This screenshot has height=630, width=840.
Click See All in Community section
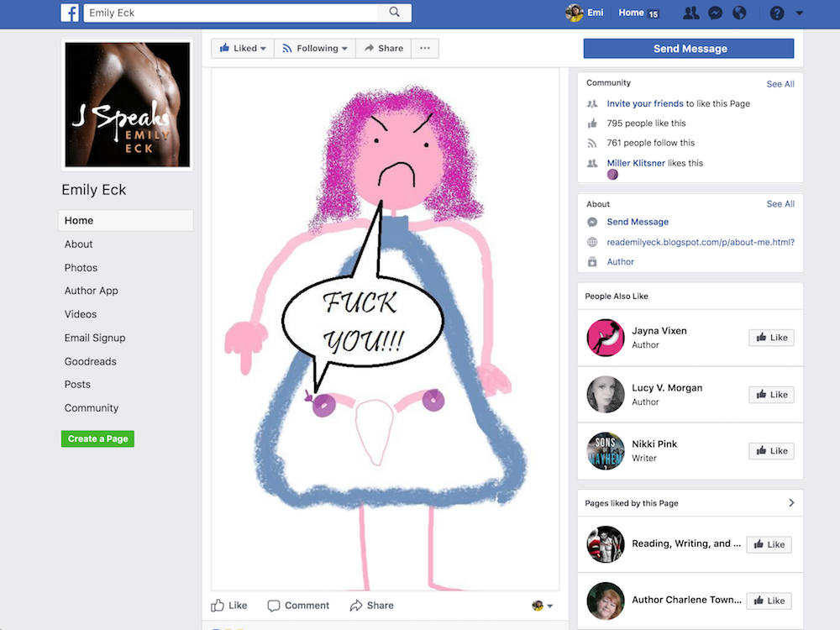click(x=780, y=84)
